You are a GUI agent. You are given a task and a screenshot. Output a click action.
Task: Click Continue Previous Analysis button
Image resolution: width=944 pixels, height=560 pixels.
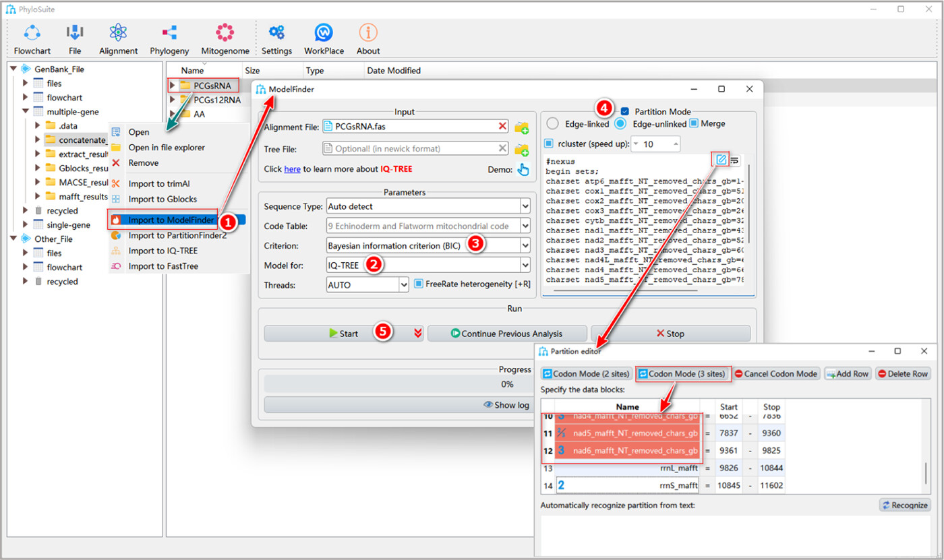[x=507, y=333]
